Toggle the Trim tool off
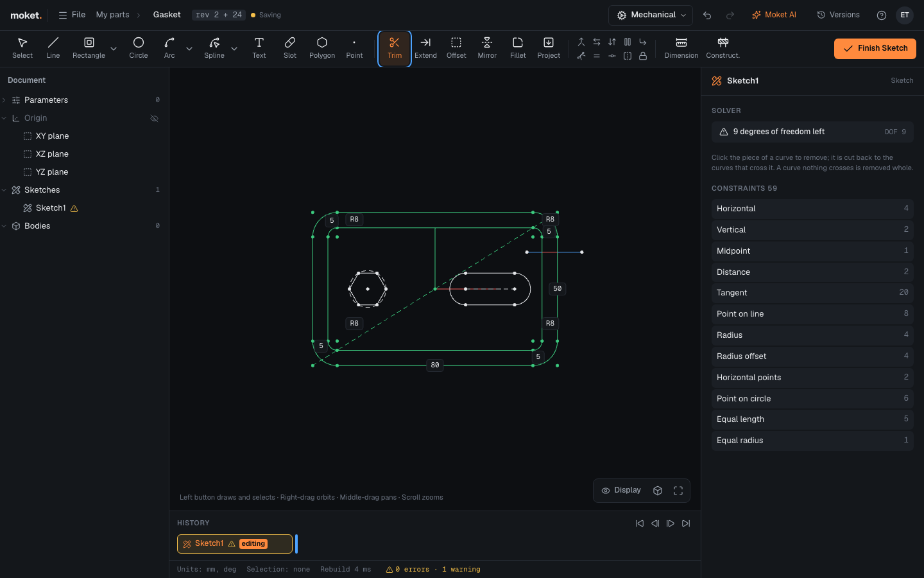The width and height of the screenshot is (924, 578). [395, 48]
